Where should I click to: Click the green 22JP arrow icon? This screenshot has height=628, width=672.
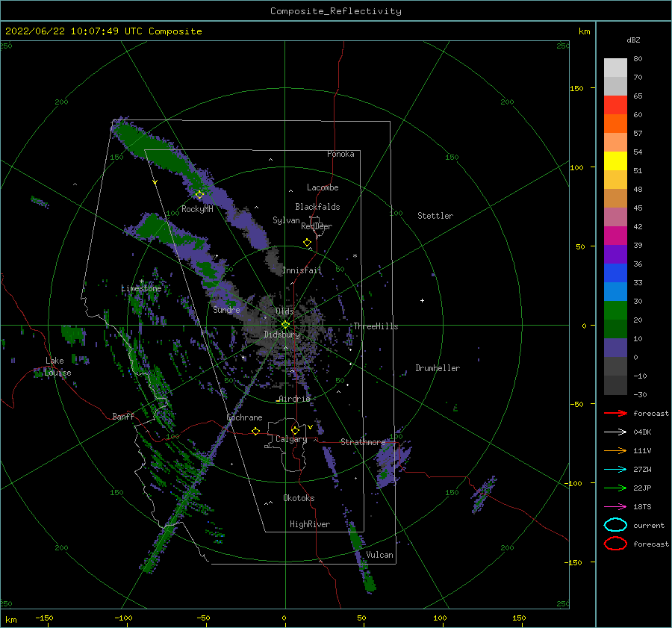click(615, 488)
